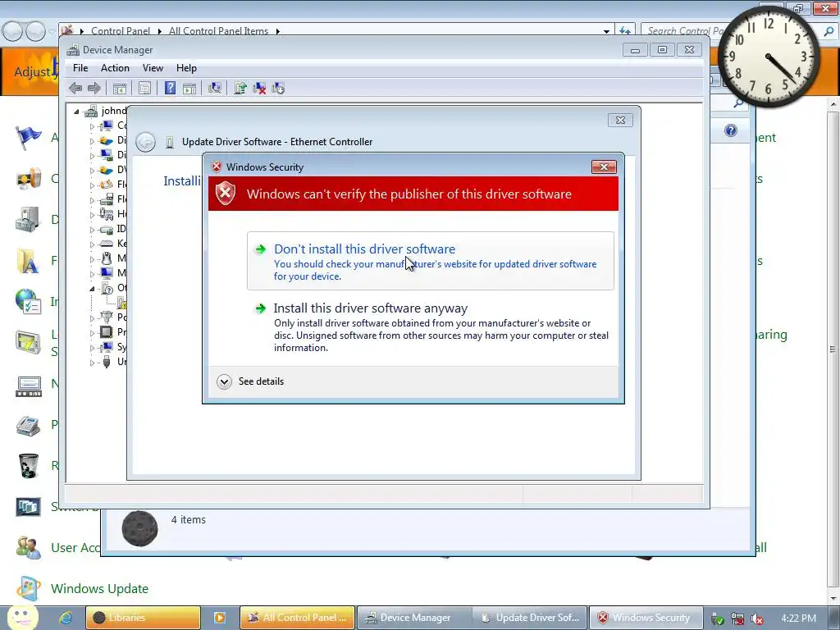Image resolution: width=840 pixels, height=630 pixels.
Task: Open the File menu in Device Manager
Action: click(x=80, y=68)
